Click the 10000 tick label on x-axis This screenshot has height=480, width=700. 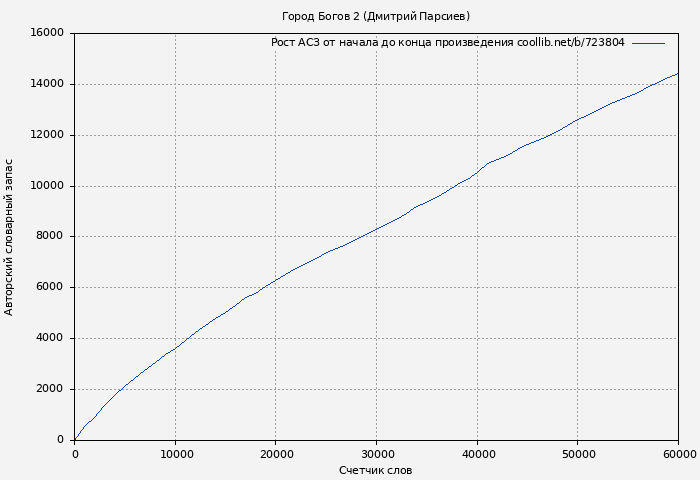pos(175,454)
